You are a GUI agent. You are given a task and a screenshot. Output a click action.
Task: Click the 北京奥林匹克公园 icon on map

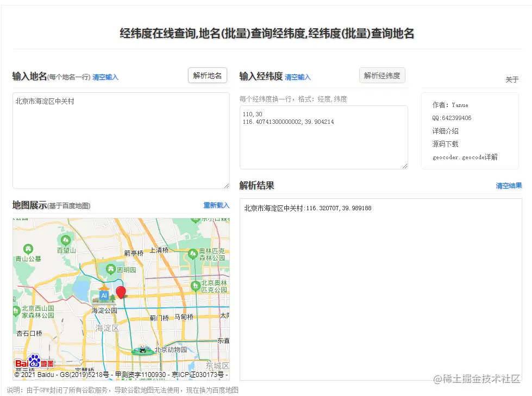[x=196, y=286]
